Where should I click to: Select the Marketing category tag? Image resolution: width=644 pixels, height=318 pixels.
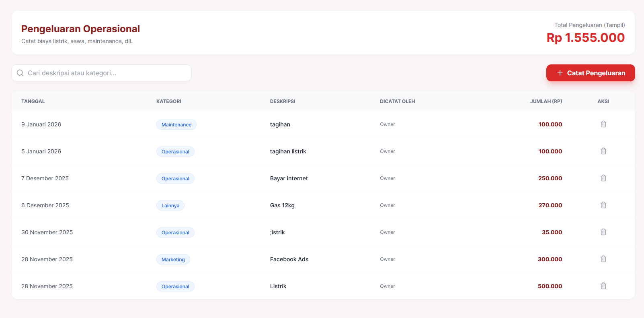coord(173,260)
